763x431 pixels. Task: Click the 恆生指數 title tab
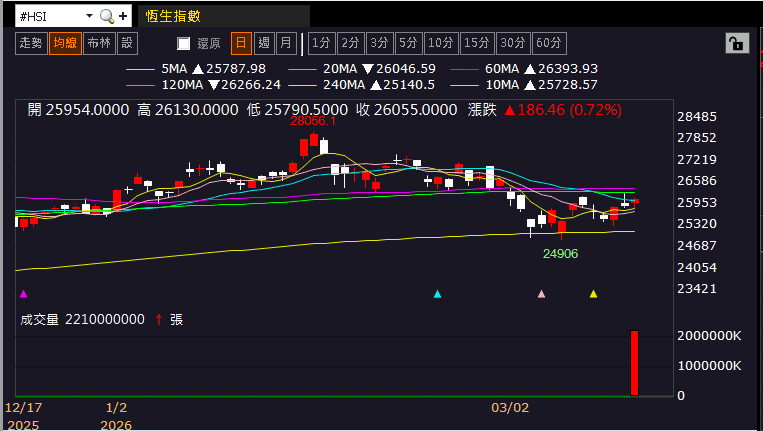pyautogui.click(x=223, y=16)
